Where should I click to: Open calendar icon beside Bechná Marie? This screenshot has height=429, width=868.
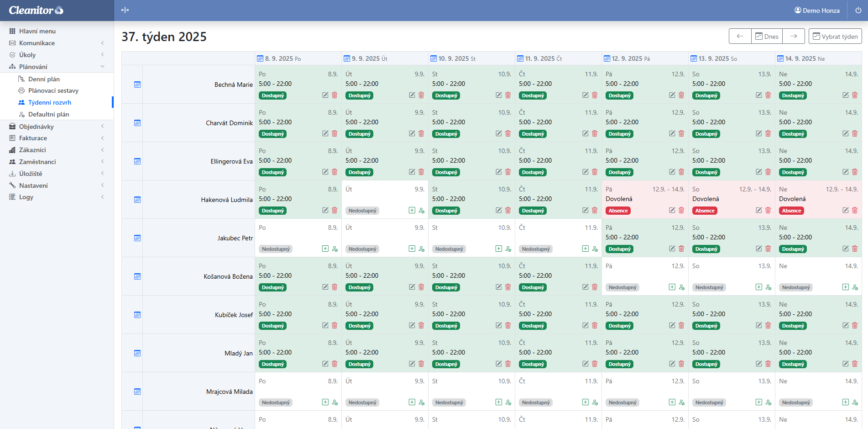(137, 85)
